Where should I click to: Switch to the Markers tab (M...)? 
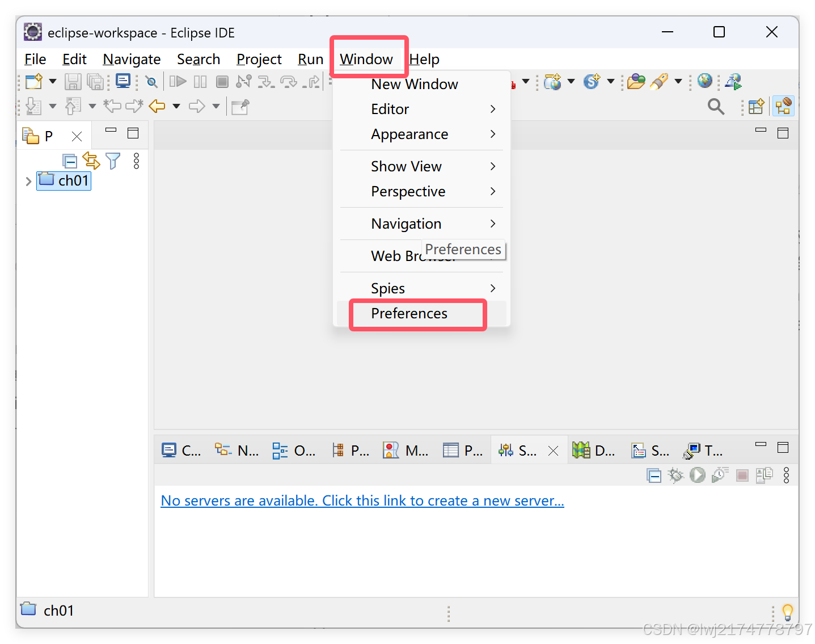coord(406,451)
